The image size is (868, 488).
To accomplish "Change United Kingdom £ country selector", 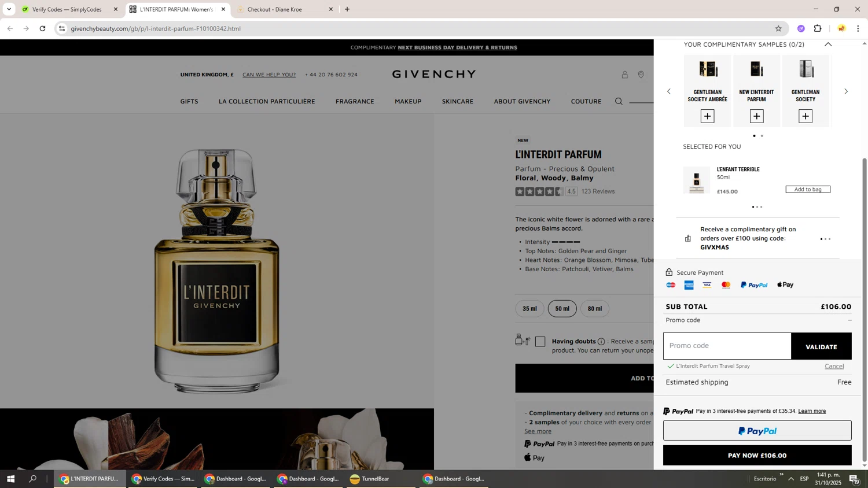I will tap(207, 75).
